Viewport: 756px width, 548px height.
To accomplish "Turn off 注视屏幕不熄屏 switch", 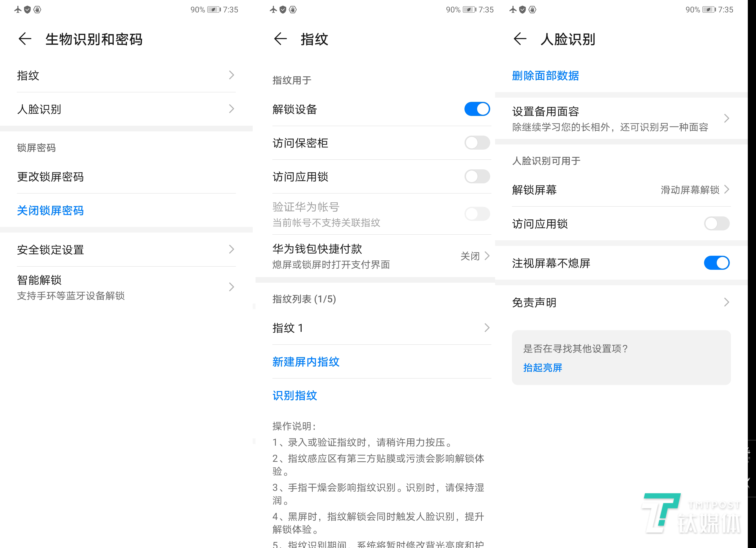I will click(x=717, y=263).
